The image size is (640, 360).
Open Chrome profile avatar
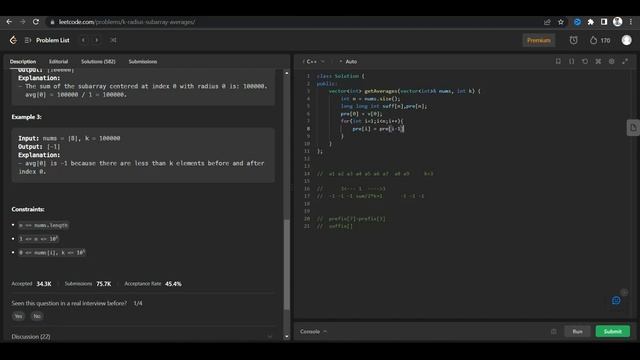617,22
